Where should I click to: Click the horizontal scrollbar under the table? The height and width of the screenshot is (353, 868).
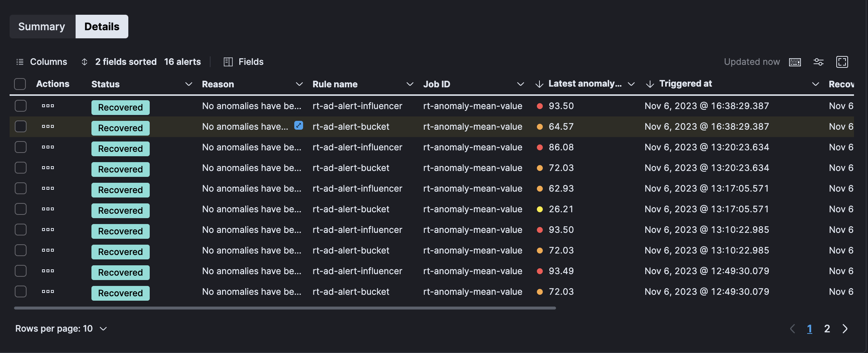285,308
